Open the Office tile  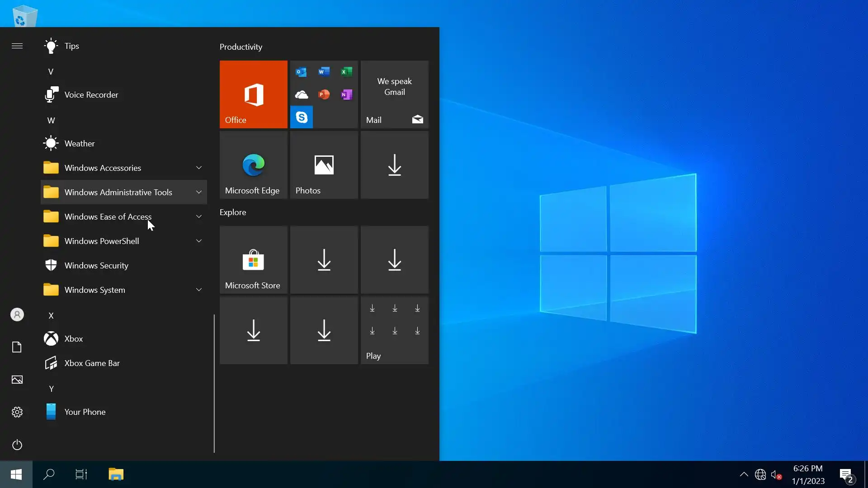tap(253, 94)
